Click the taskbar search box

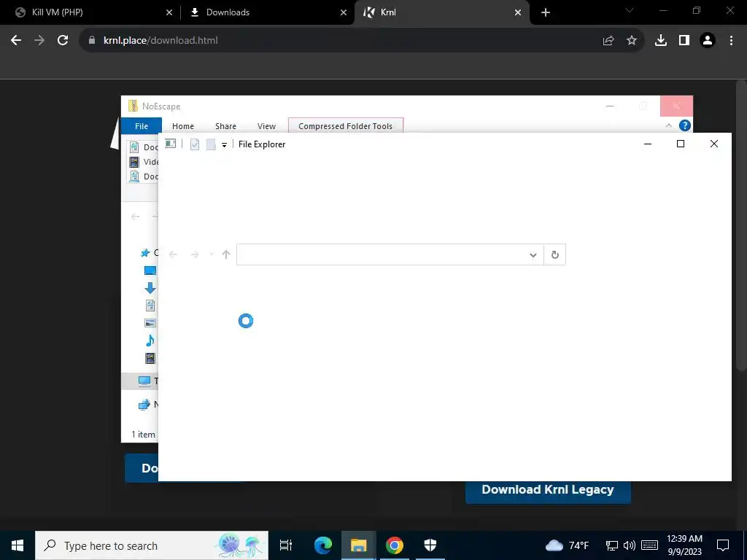coord(152,545)
